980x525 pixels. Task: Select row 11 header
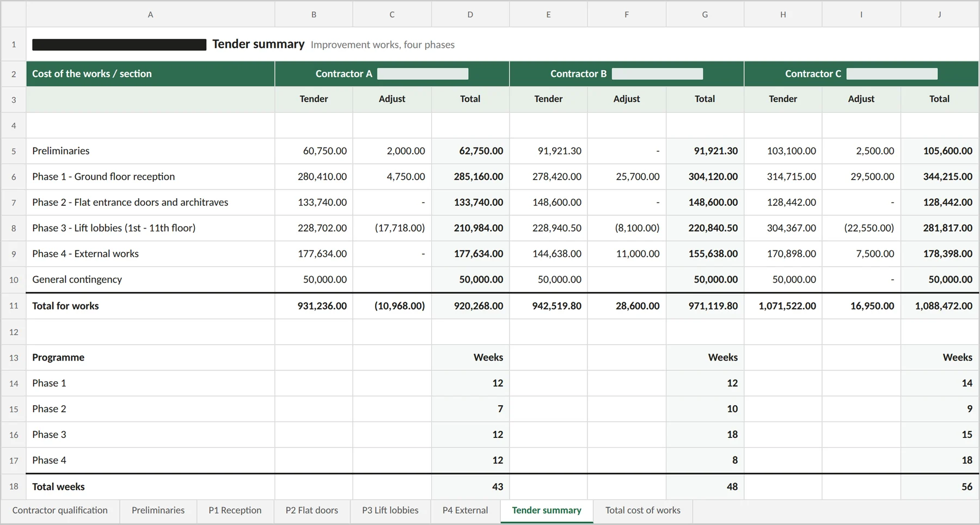[x=14, y=306]
